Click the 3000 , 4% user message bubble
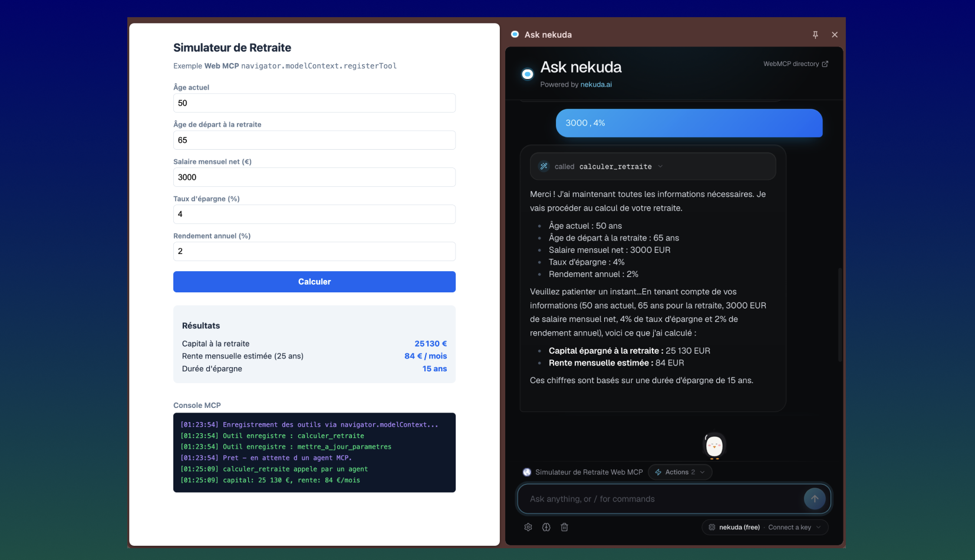The height and width of the screenshot is (560, 975). 689,123
